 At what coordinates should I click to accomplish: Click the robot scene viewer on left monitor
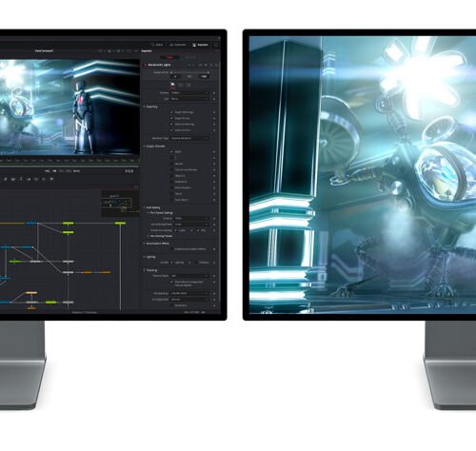coord(69,108)
